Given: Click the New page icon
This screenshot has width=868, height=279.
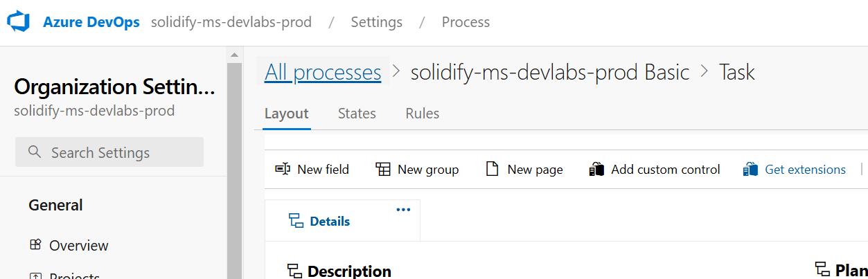Looking at the screenshot, I should (493, 169).
